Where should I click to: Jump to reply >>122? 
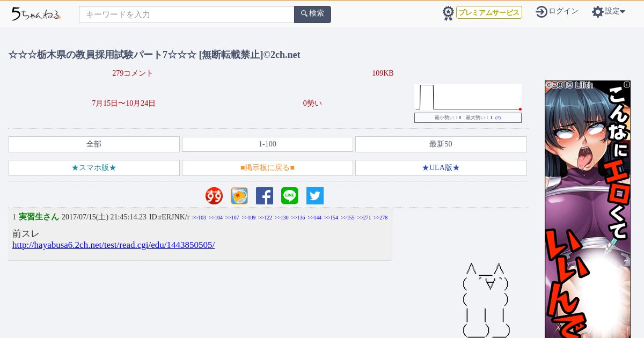(x=265, y=218)
